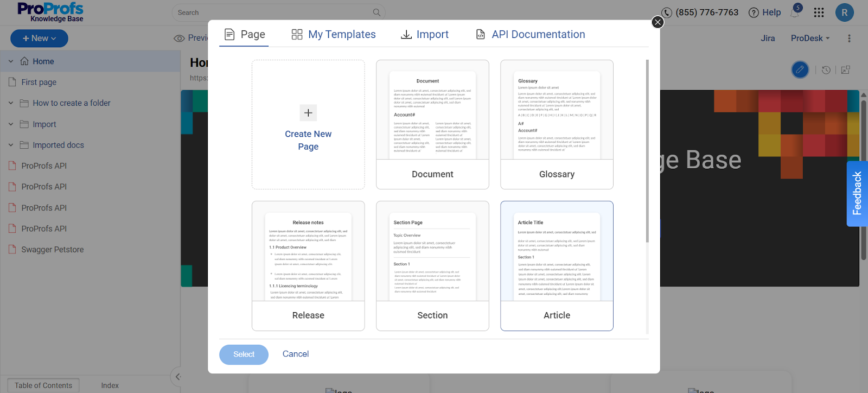Expand the Import folder chevron

pos(11,124)
